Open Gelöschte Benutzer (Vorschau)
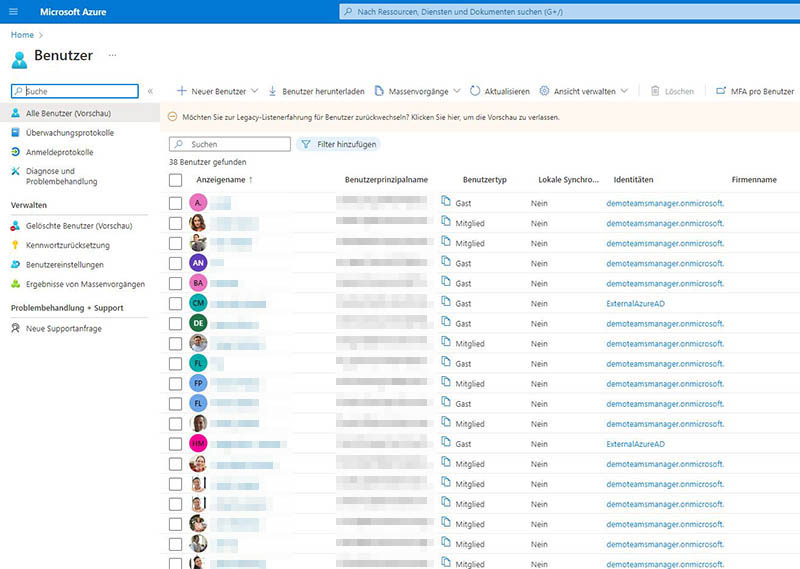800x569 pixels. click(80, 226)
